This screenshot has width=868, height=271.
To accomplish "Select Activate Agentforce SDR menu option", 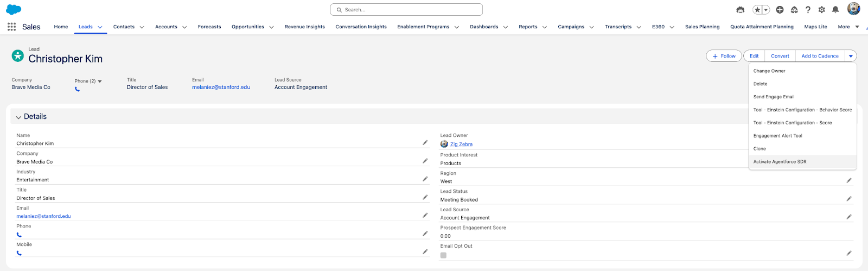I will click(x=780, y=162).
